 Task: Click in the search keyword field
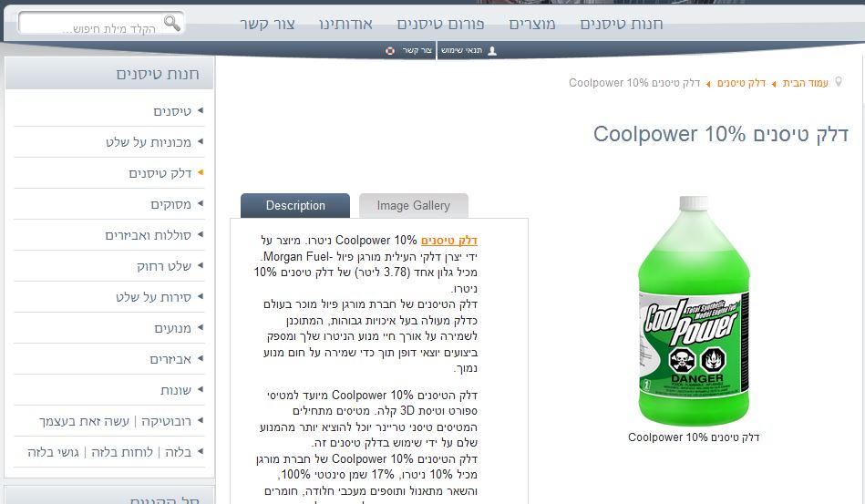pos(91,23)
